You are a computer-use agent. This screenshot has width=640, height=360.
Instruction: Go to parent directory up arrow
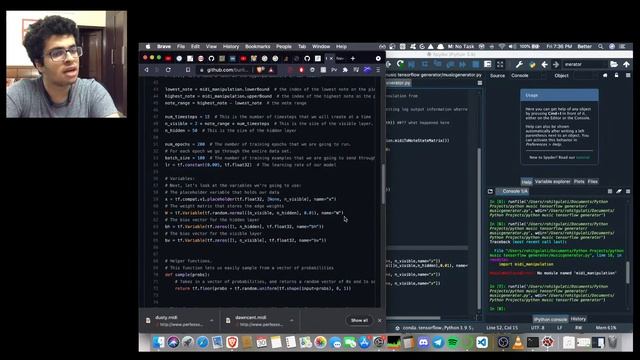pyautogui.click(x=627, y=64)
